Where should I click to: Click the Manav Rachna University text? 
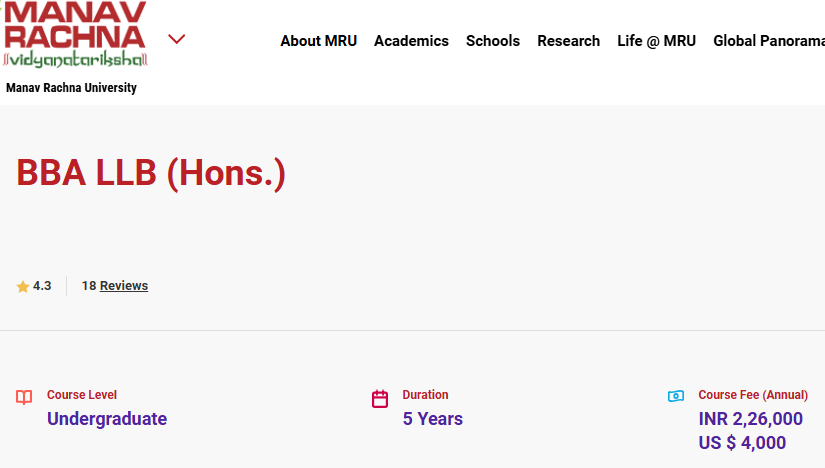click(x=71, y=88)
